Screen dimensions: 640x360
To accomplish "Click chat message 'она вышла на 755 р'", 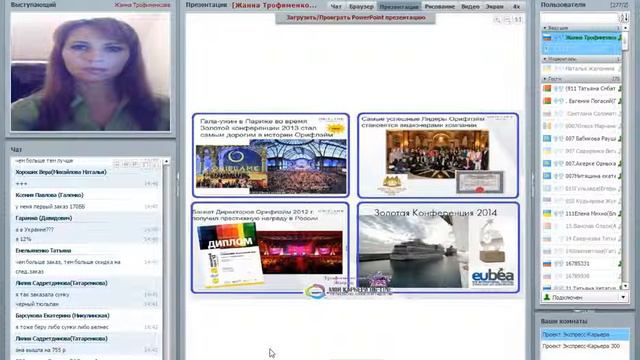I will coord(40,350).
